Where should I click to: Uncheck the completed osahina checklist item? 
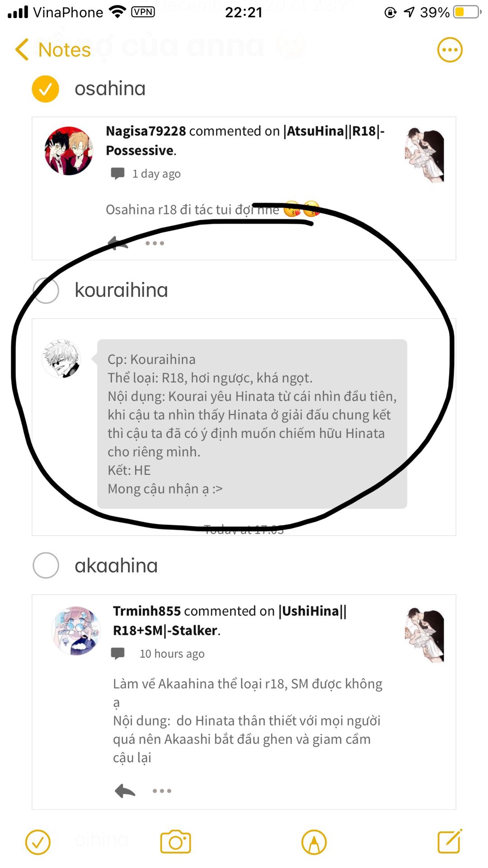(45, 89)
